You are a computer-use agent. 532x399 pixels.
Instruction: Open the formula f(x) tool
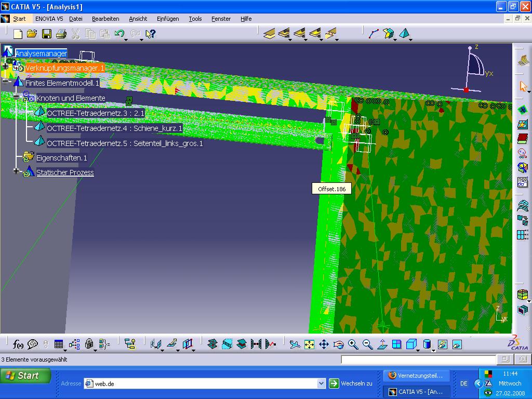(x=18, y=344)
